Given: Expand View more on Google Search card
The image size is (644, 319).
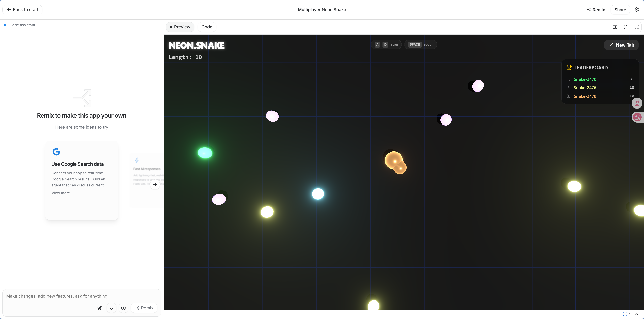Looking at the screenshot, I should click(60, 193).
